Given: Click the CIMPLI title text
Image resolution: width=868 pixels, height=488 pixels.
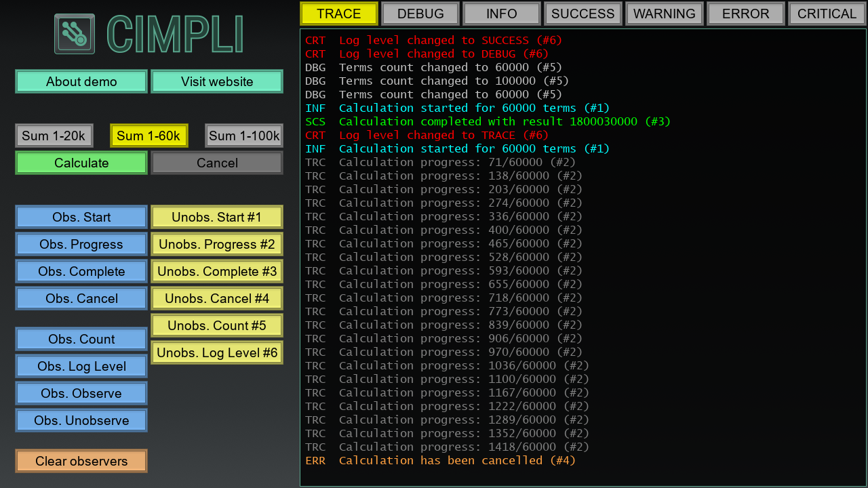Looking at the screenshot, I should click(175, 34).
